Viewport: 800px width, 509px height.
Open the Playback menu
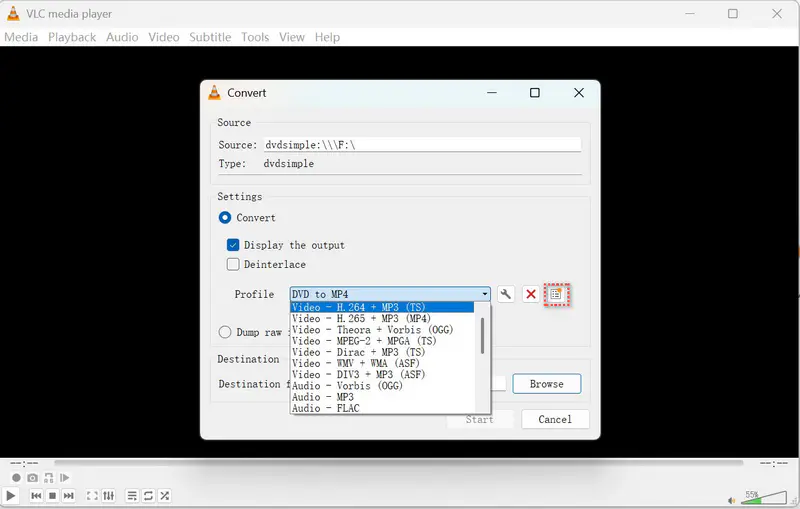point(72,37)
